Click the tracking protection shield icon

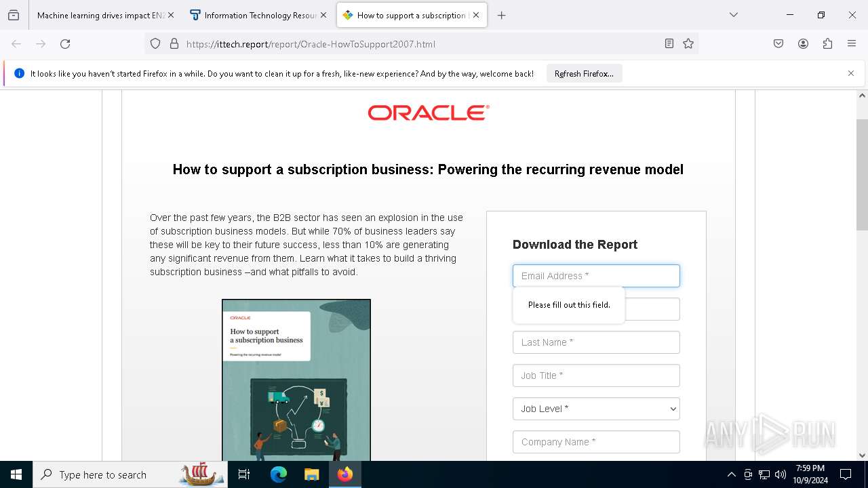155,44
